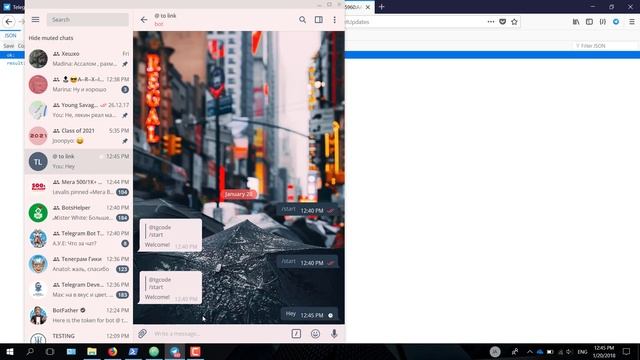Open the Телеграм Гики chat
Image resolution: width=640 pixels, height=360 pixels.
pos(79,264)
